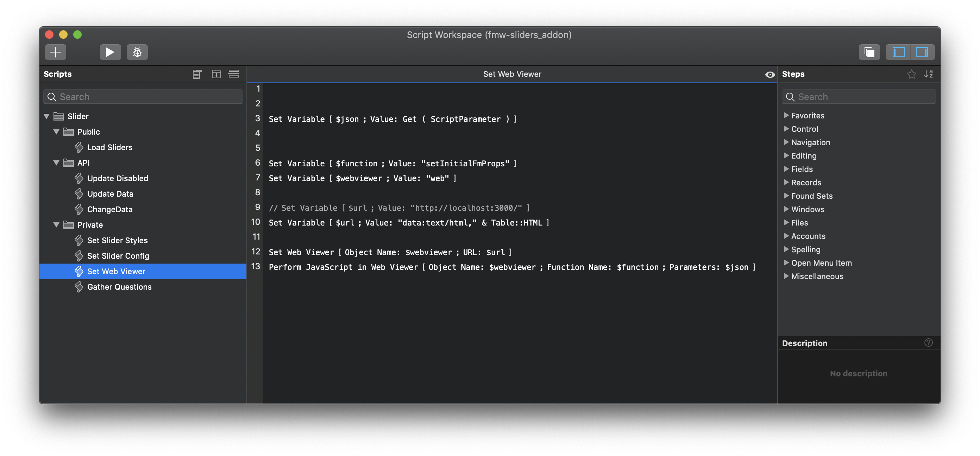Click the Gather Questions script icon
Screen dimensions: 980x456
point(79,287)
